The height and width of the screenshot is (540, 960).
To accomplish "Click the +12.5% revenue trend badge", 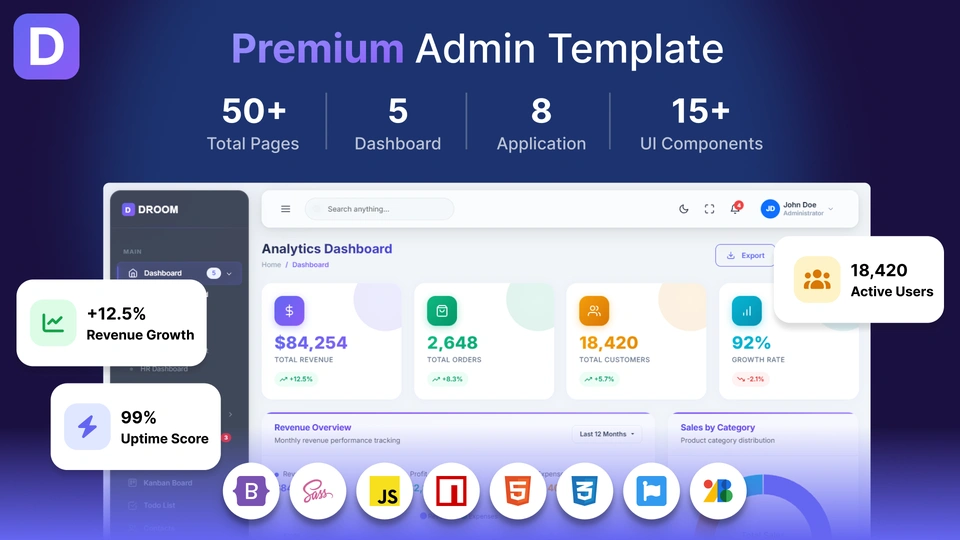I will click(296, 379).
